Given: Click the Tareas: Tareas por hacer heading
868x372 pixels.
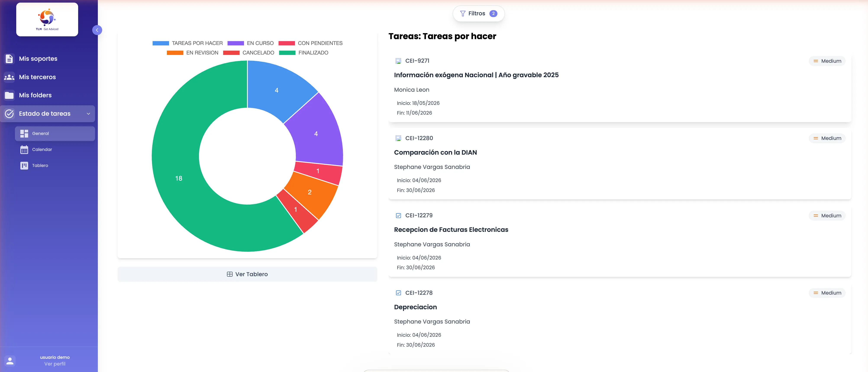Looking at the screenshot, I should tap(442, 36).
